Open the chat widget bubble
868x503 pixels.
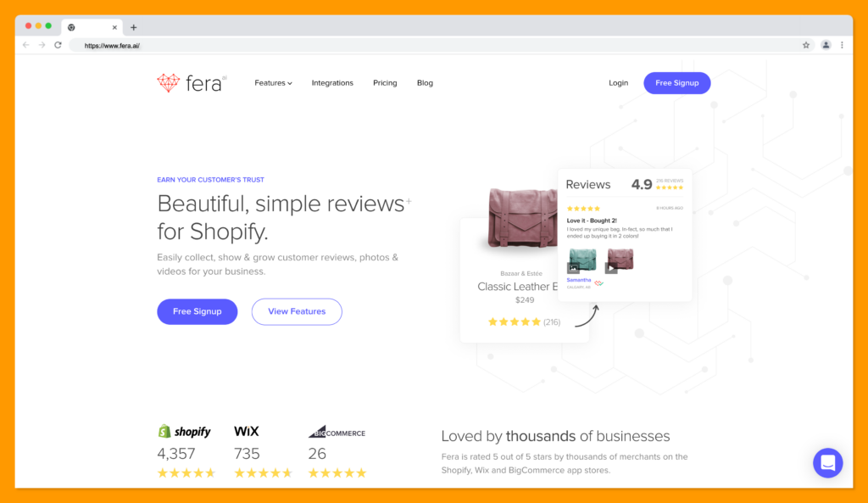click(x=827, y=462)
